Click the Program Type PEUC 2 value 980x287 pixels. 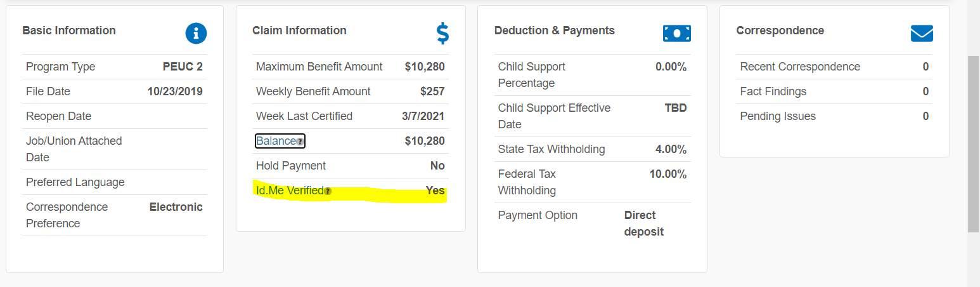click(183, 67)
